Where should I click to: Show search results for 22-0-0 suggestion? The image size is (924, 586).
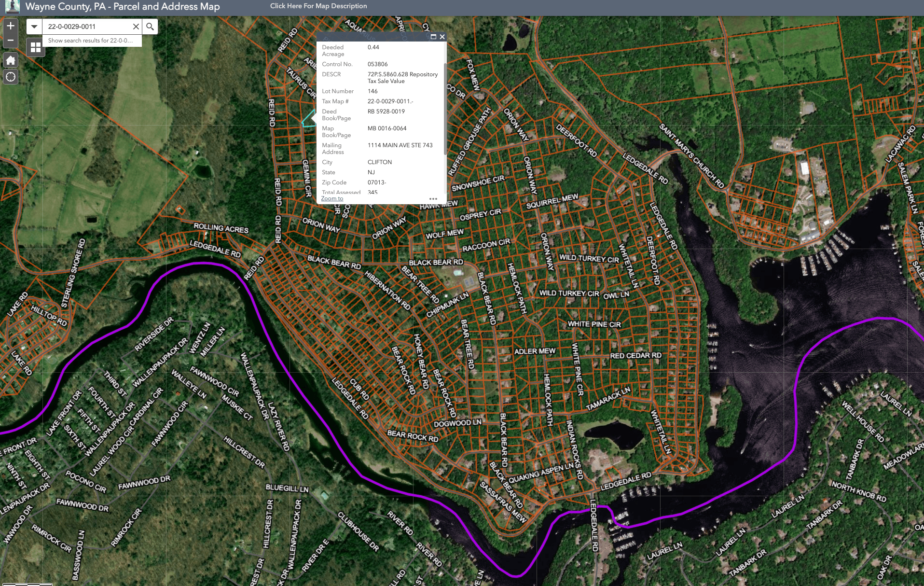tap(92, 41)
